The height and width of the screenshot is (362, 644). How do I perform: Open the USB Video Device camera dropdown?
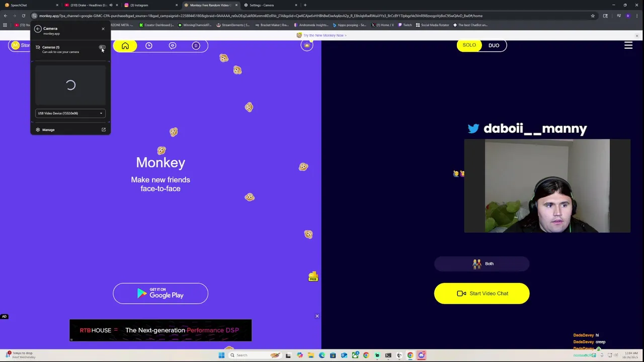[70, 113]
